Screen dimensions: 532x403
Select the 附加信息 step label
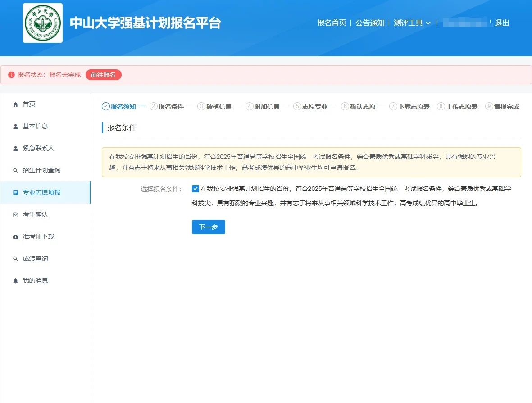coord(267,107)
